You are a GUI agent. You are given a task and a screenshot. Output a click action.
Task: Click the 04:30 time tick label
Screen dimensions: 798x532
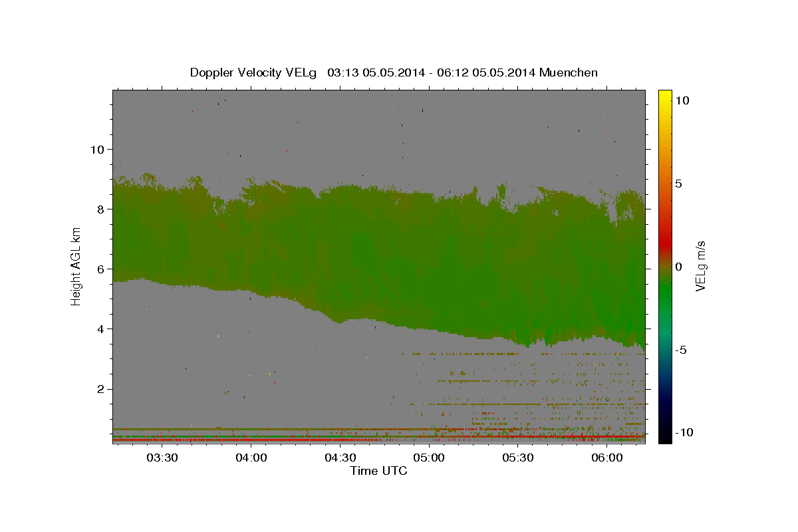340,458
